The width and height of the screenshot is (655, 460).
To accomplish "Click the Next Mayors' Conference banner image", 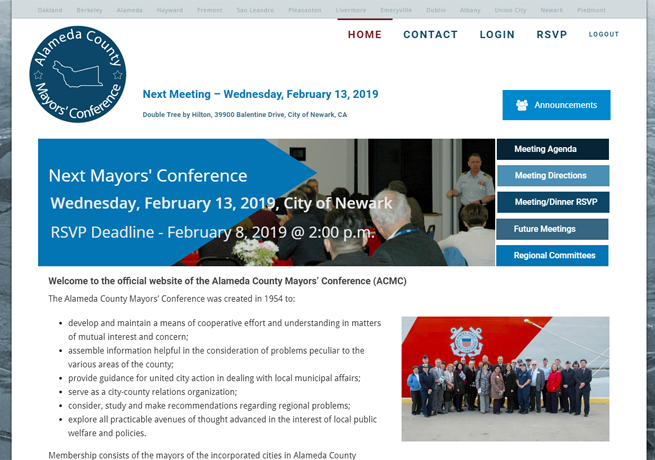I will pos(267,202).
